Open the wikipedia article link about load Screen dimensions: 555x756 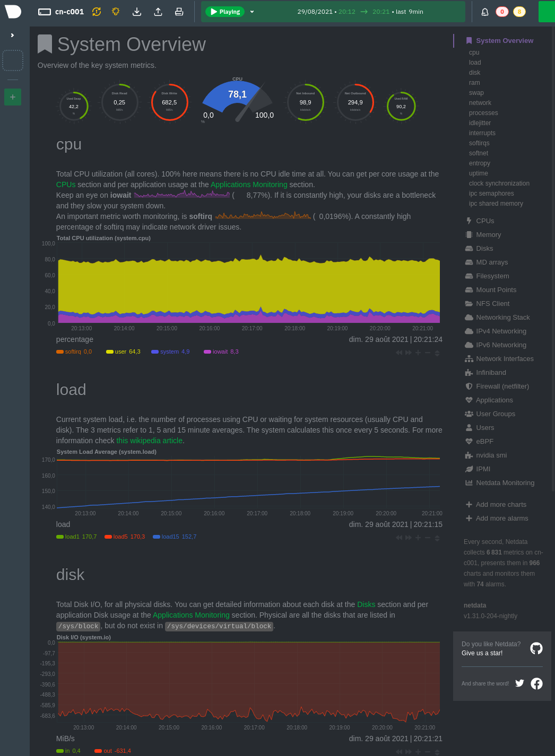(149, 441)
